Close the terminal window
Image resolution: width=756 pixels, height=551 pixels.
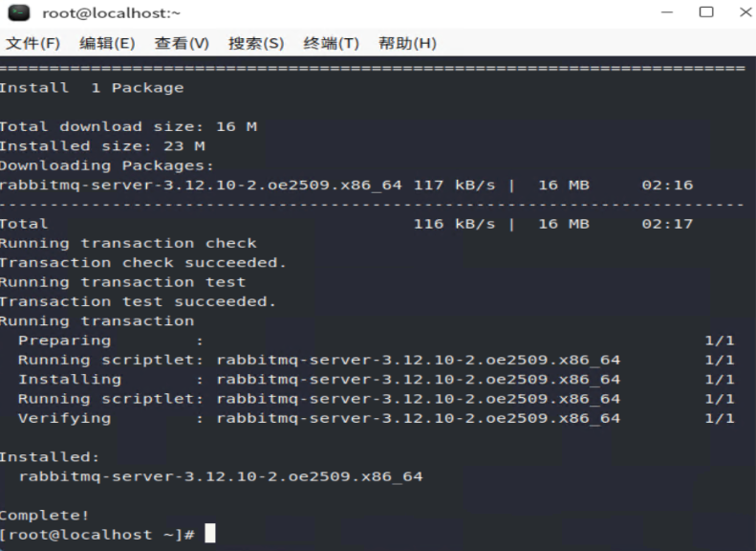(745, 12)
